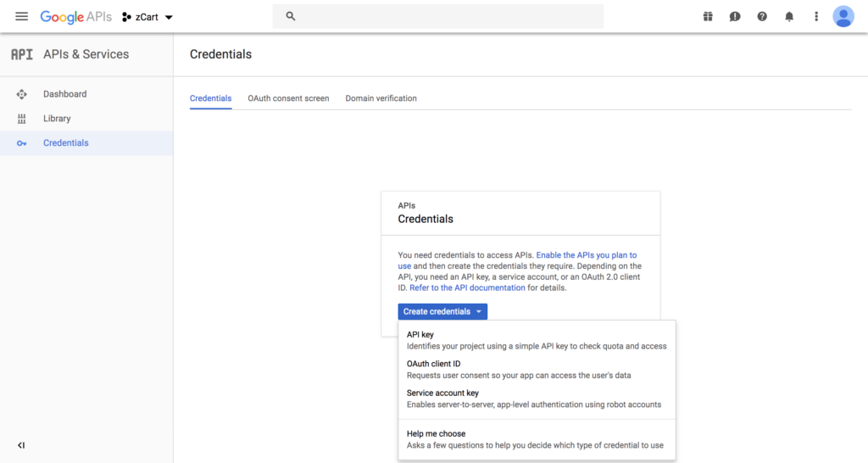Choose Service account key option
868x463 pixels.
pos(442,393)
